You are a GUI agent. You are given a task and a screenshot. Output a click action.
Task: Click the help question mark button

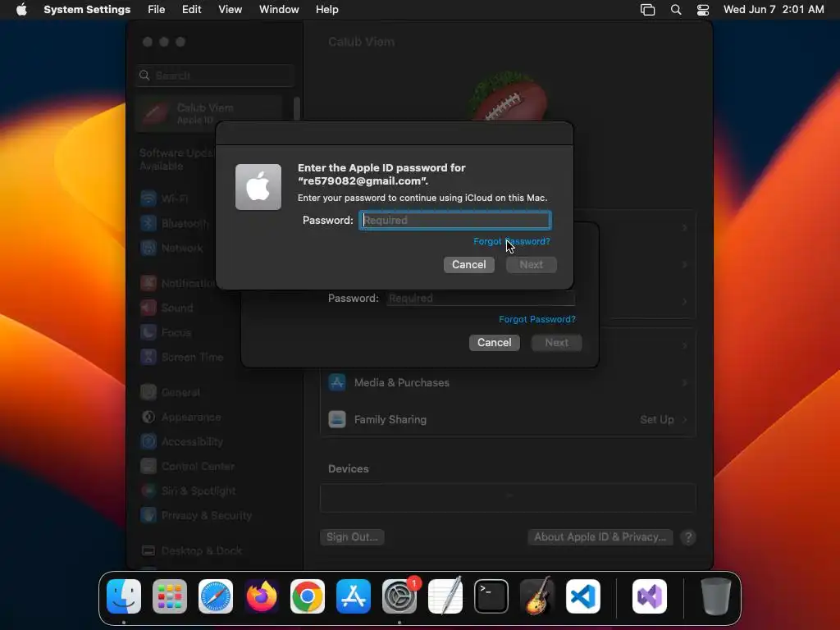[x=688, y=537]
